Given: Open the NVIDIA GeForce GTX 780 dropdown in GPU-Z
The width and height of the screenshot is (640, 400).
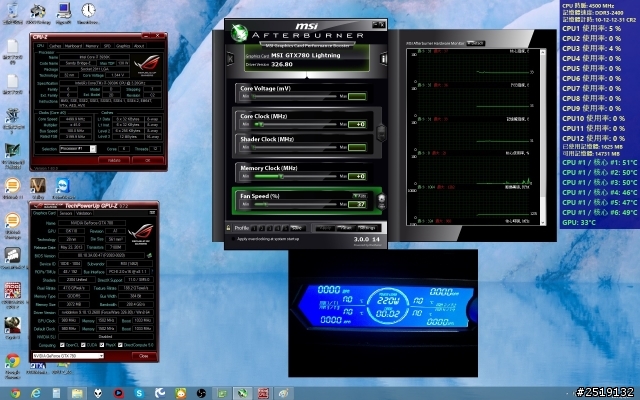Looking at the screenshot, I should [68, 356].
